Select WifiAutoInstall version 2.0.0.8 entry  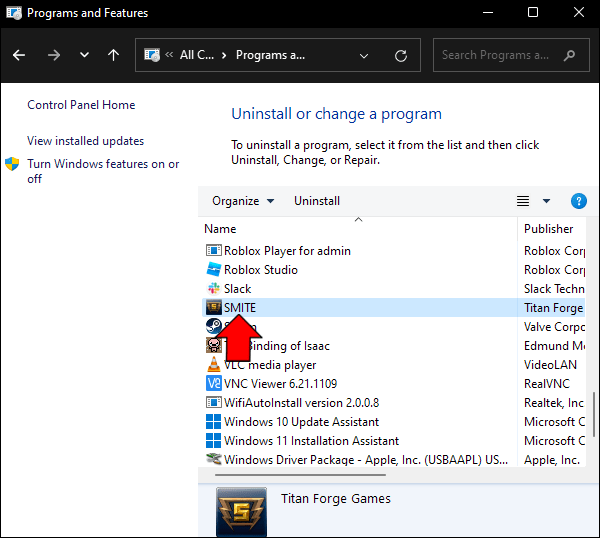[x=302, y=403]
